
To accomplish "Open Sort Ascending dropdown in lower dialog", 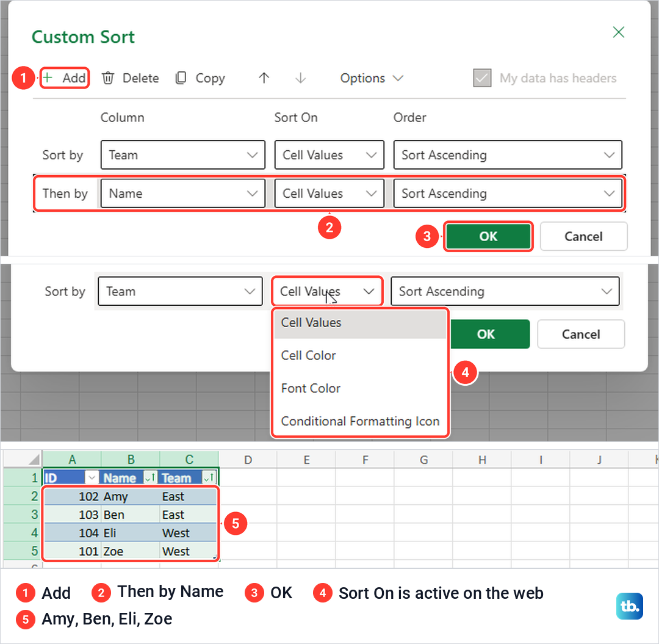I will pos(505,291).
